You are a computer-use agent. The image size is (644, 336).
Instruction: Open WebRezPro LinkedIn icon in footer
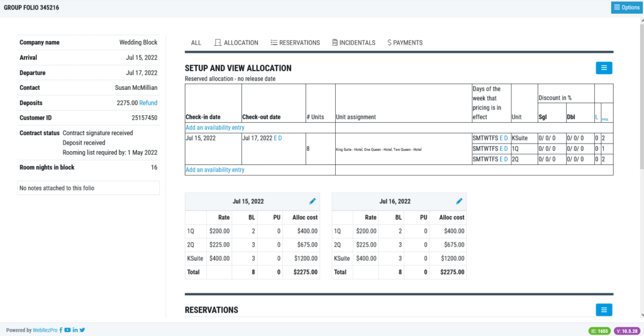point(75,330)
